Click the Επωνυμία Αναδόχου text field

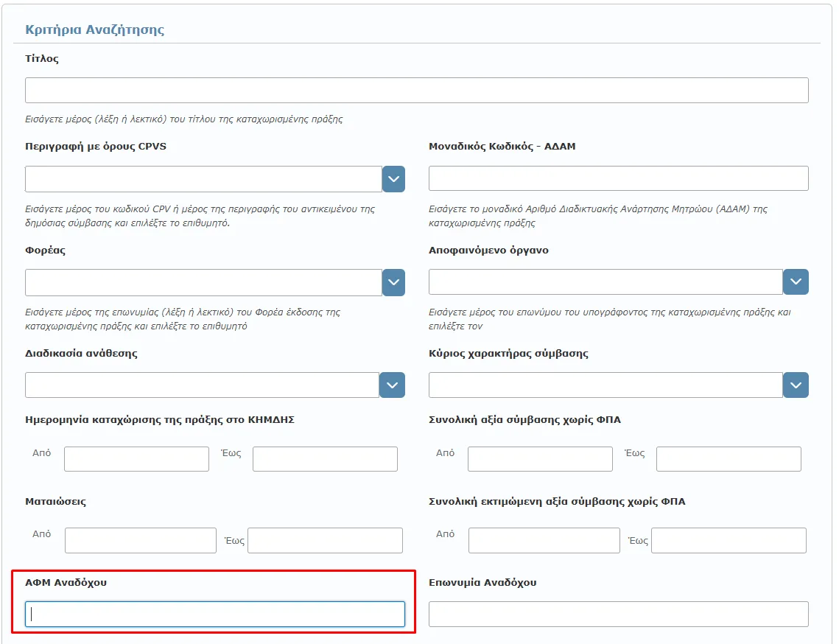618,615
